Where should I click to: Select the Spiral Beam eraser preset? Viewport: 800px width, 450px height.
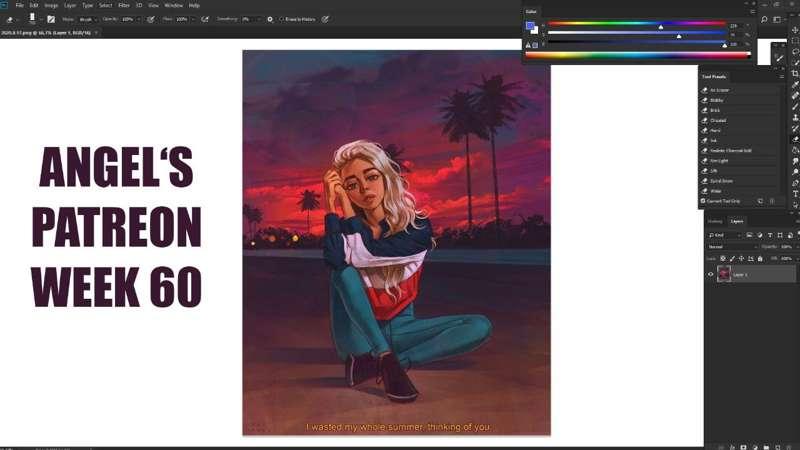(x=740, y=181)
